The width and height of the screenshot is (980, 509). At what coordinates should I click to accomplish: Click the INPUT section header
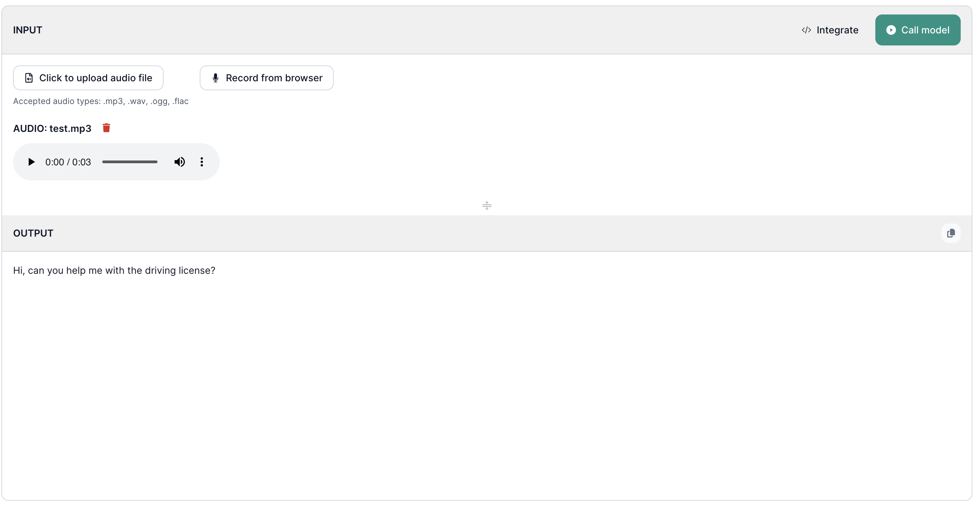[28, 30]
